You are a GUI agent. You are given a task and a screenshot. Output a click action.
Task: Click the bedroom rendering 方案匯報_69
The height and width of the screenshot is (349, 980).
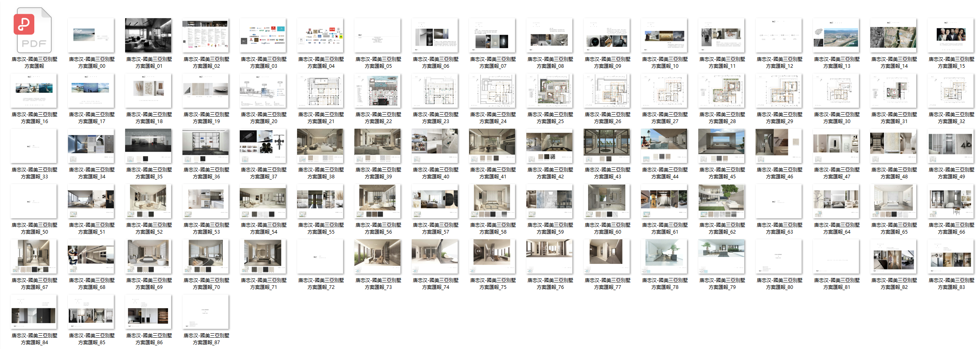[x=148, y=257]
